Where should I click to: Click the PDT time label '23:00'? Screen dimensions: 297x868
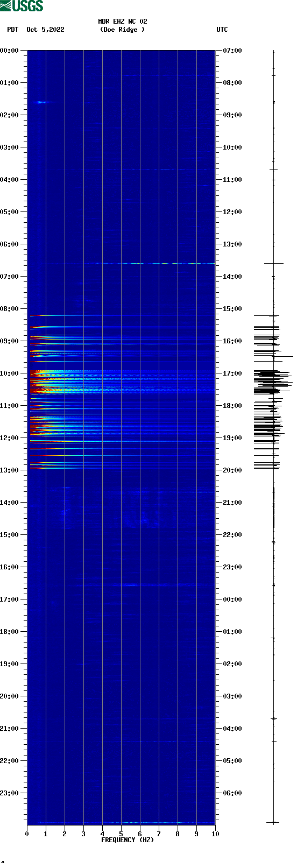9,793
